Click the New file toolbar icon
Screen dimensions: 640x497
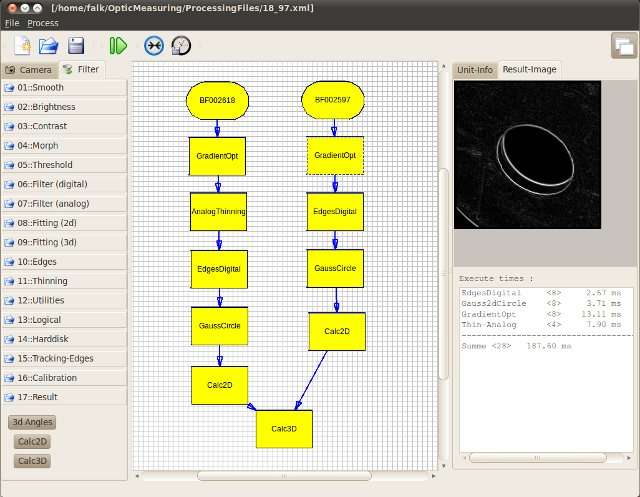[x=22, y=45]
